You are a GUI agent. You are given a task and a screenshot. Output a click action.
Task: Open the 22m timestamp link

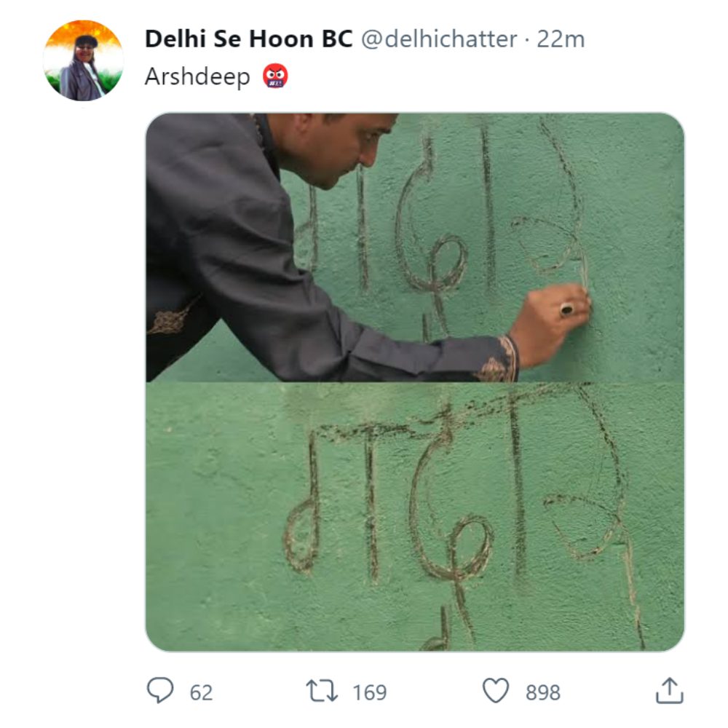coord(561,39)
